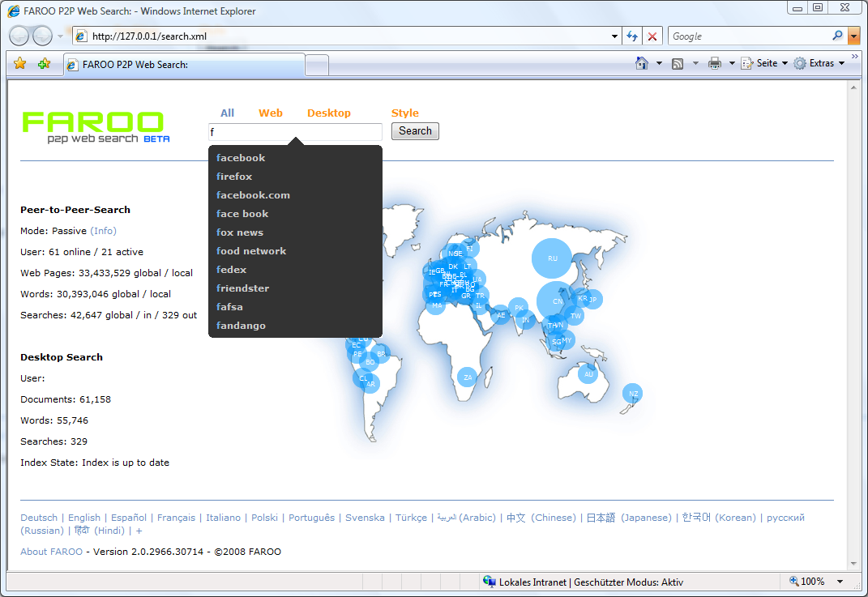Screen dimensions: 868x597
Task: Add to favorites with the green plus star
Action: click(44, 64)
